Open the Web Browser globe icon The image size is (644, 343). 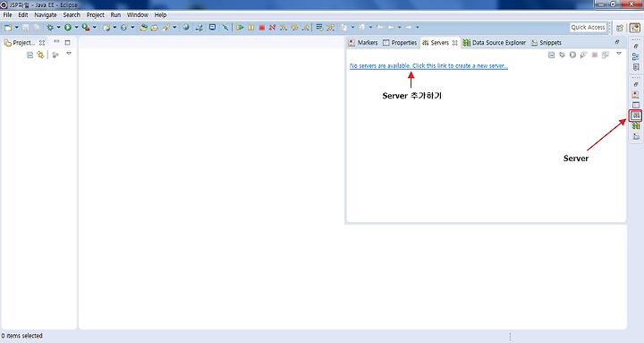186,27
